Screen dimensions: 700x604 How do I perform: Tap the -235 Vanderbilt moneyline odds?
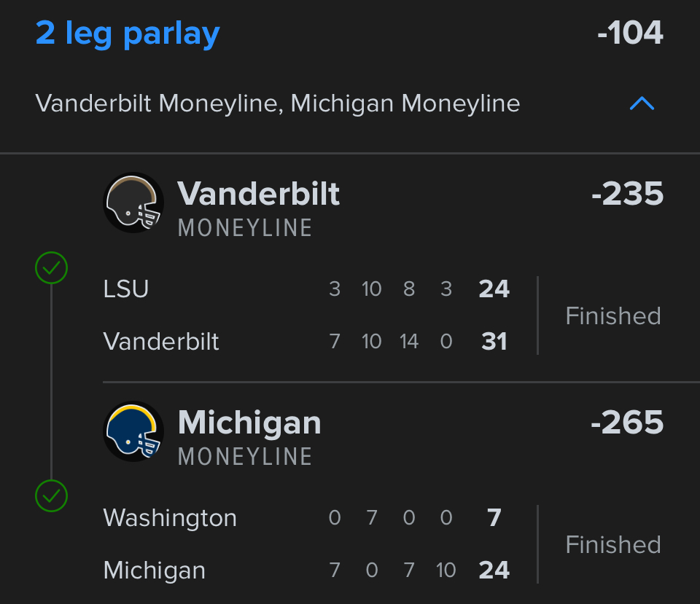627,194
